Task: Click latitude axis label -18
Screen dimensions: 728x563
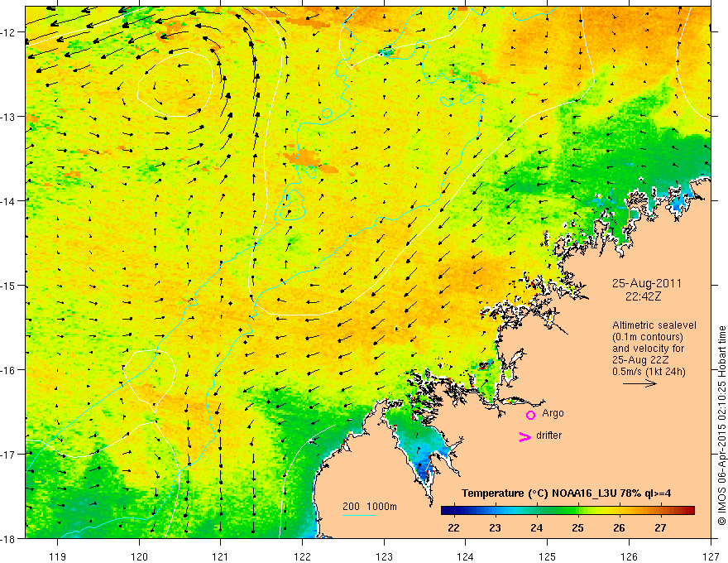Action: pos(8,539)
